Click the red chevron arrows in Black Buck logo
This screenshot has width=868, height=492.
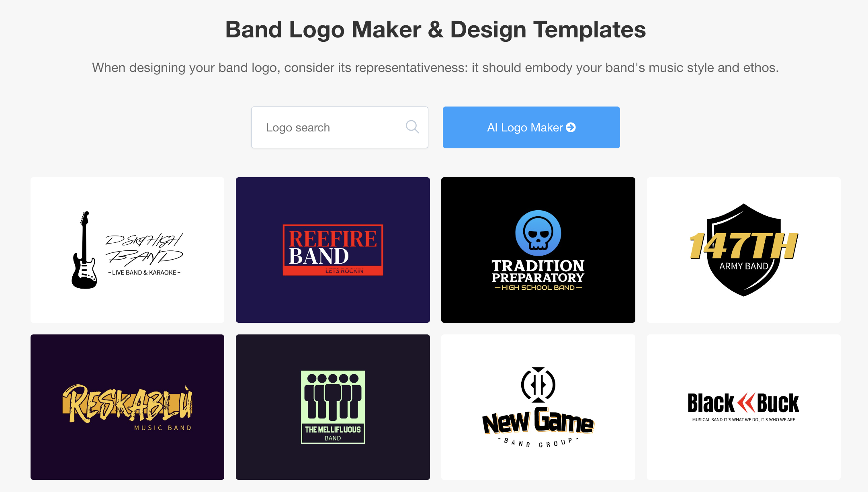click(x=746, y=403)
